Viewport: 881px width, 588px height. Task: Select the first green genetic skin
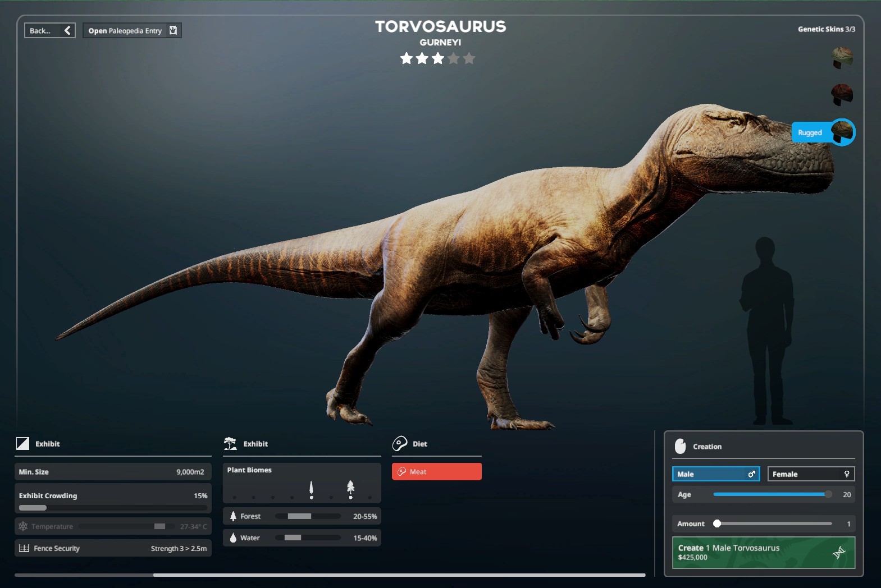coord(842,58)
